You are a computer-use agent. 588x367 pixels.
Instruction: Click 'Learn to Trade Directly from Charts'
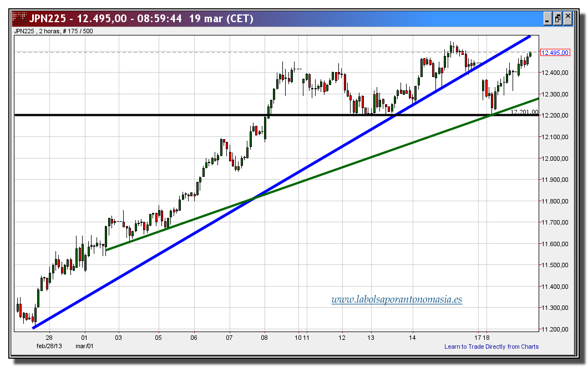(491, 346)
